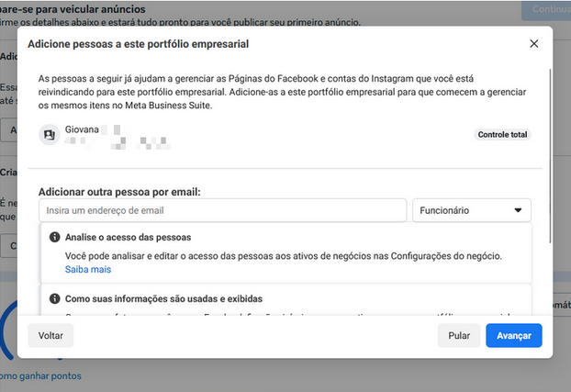This screenshot has width=571, height=392.
Task: Click info icon beside Como suas informações
Action: (x=55, y=299)
